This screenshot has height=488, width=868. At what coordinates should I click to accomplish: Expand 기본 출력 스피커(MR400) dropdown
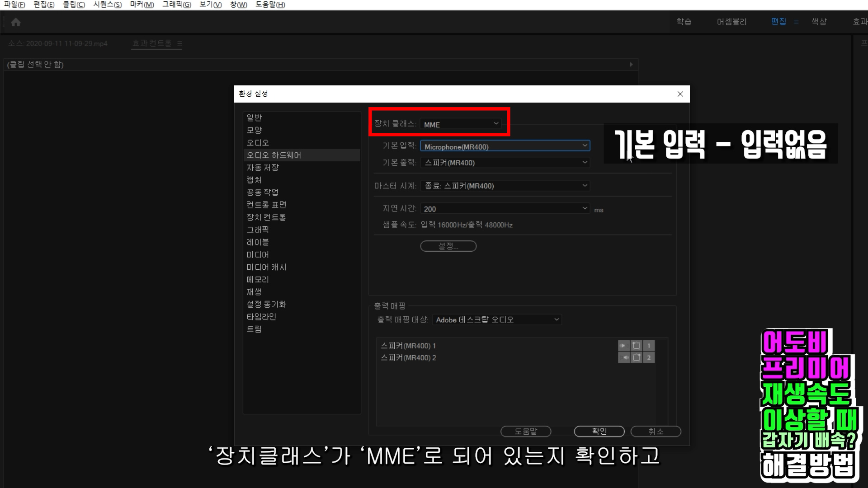(x=505, y=162)
